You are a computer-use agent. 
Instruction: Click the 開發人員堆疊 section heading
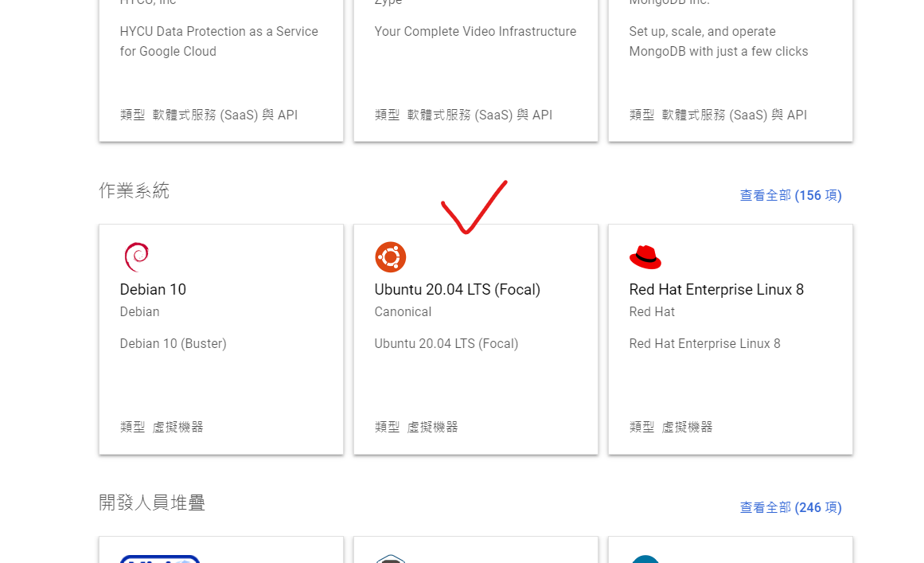[151, 502]
